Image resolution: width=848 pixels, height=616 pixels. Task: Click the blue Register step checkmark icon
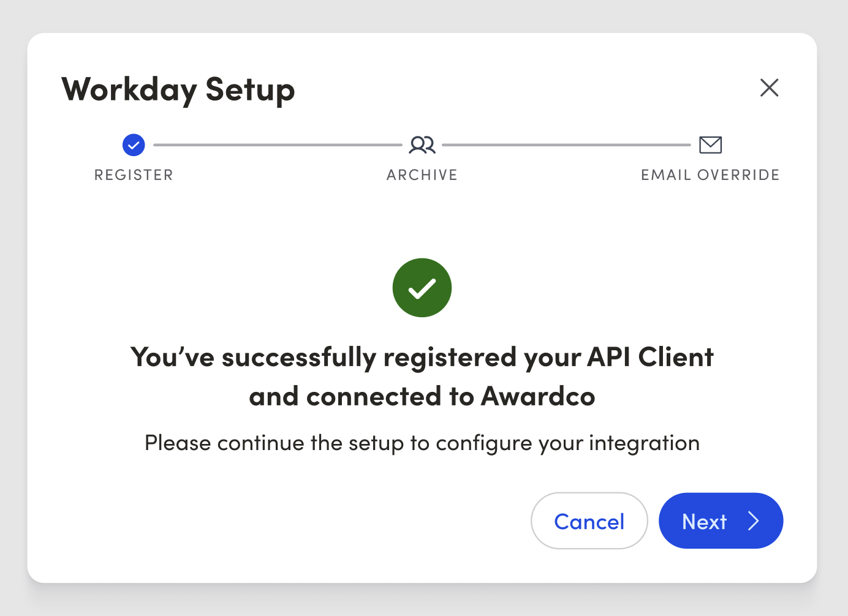click(x=134, y=145)
